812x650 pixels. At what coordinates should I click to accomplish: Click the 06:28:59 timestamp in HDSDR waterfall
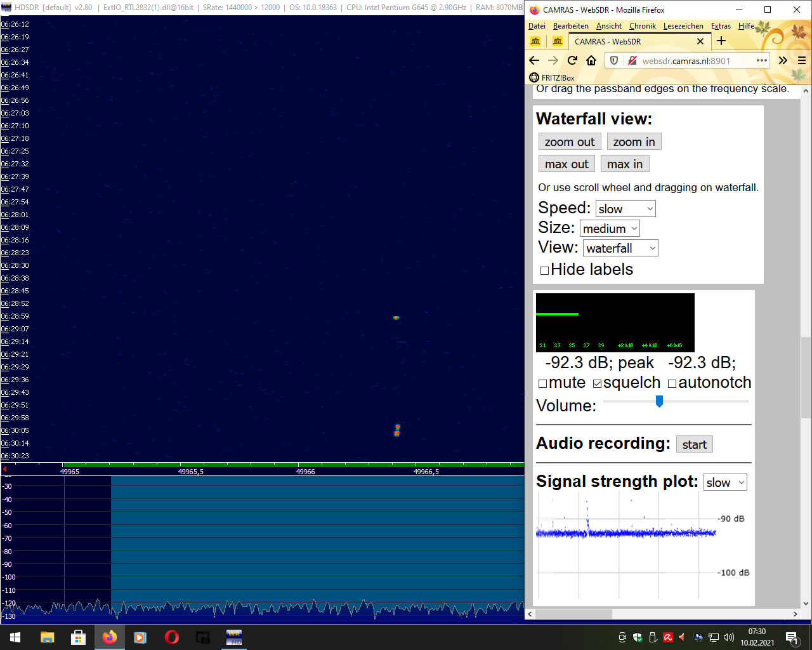click(x=15, y=316)
